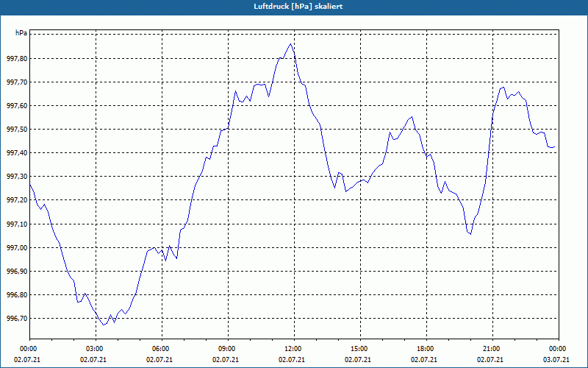
Task: Select the y-axis value '996,80'
Action: 17,295
